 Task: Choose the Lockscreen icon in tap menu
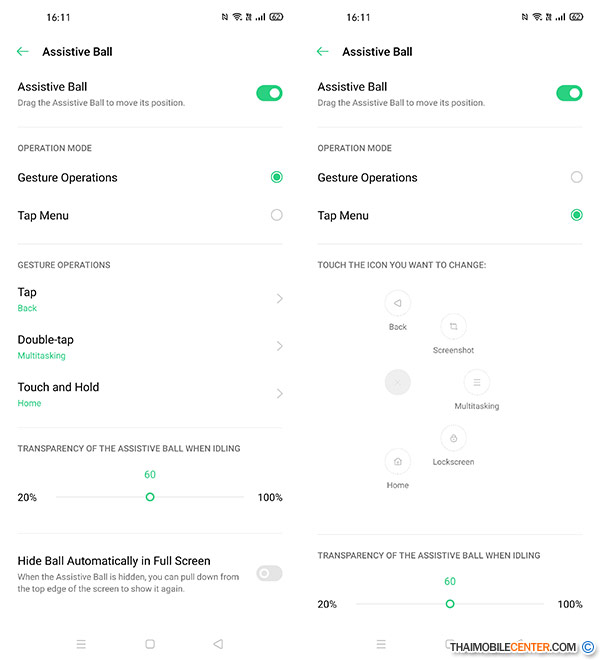pyautogui.click(x=453, y=438)
